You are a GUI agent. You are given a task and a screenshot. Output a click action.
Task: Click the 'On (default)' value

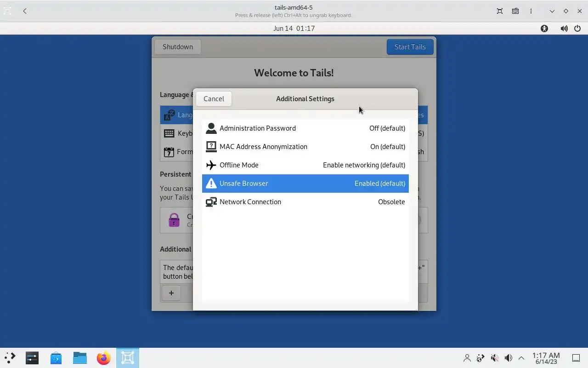point(388,147)
